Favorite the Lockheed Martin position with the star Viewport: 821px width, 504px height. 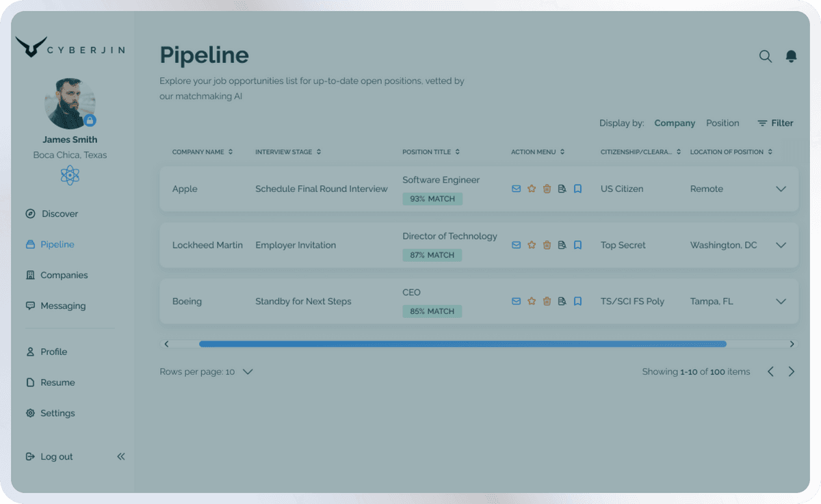click(x=532, y=245)
